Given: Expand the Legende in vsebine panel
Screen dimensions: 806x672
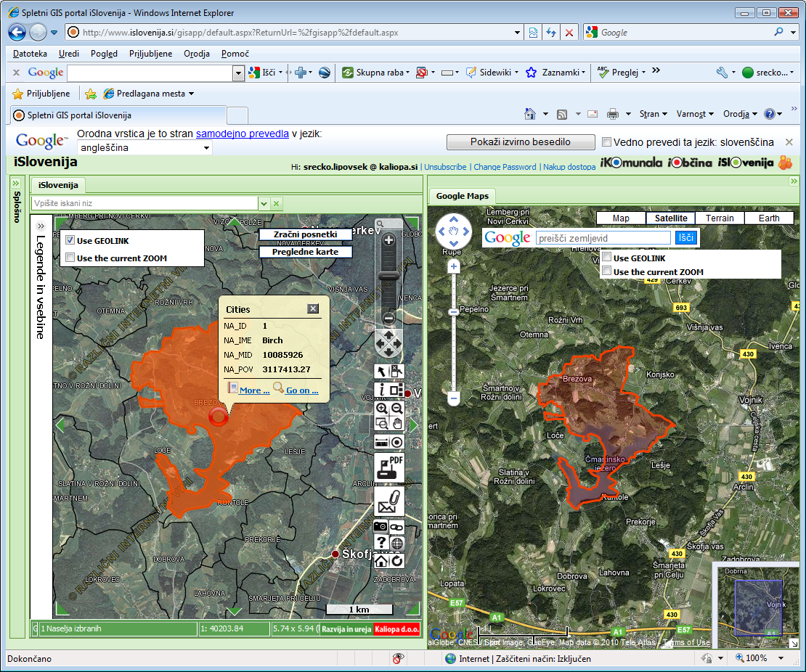Looking at the screenshot, I should click(x=41, y=226).
